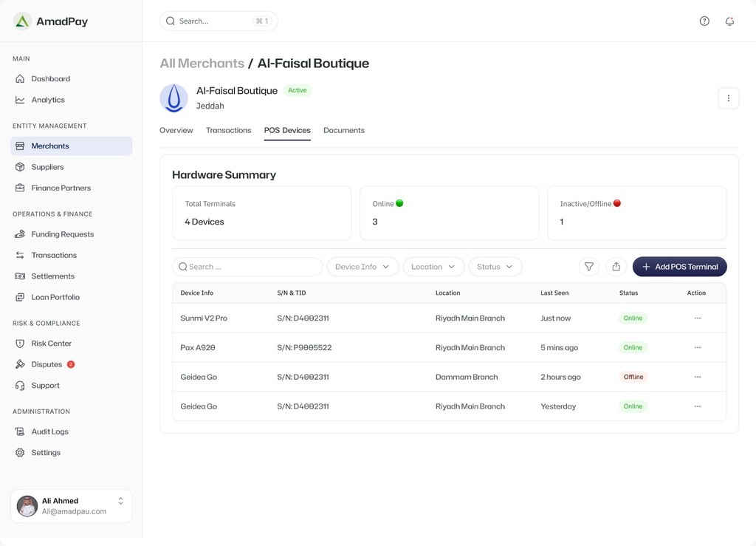The width and height of the screenshot is (756, 546).
Task: Click the Offline status badge
Action: coord(633,377)
